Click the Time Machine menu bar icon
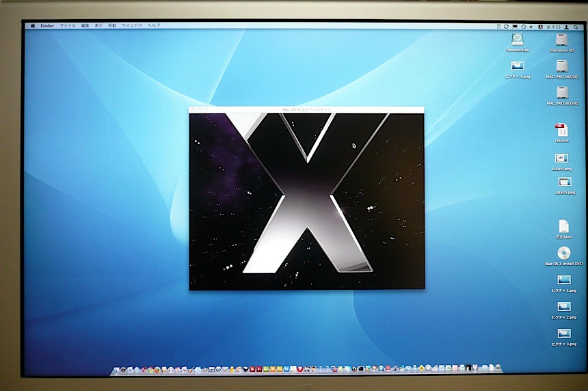This screenshot has width=588, height=391. click(524, 27)
